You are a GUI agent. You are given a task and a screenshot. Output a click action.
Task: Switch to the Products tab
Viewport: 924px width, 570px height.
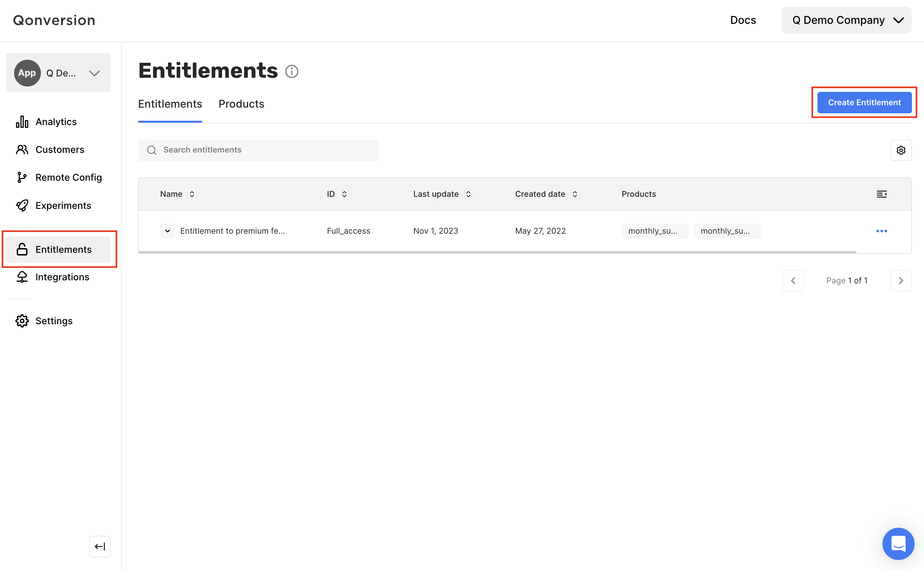click(241, 104)
